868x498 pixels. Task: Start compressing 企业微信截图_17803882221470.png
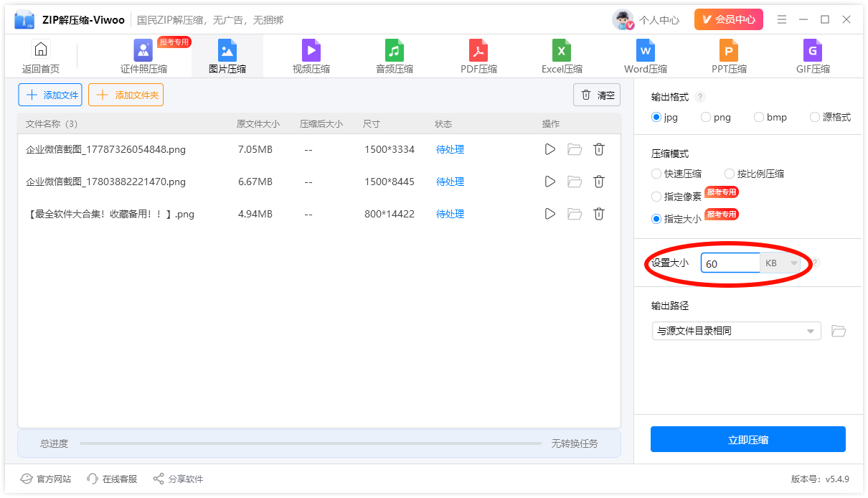pos(550,182)
